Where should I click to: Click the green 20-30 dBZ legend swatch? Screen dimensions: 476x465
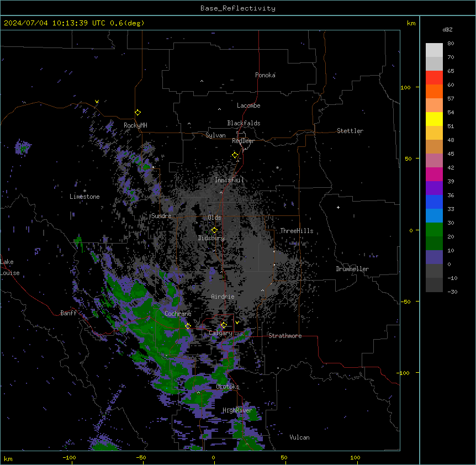[434, 230]
